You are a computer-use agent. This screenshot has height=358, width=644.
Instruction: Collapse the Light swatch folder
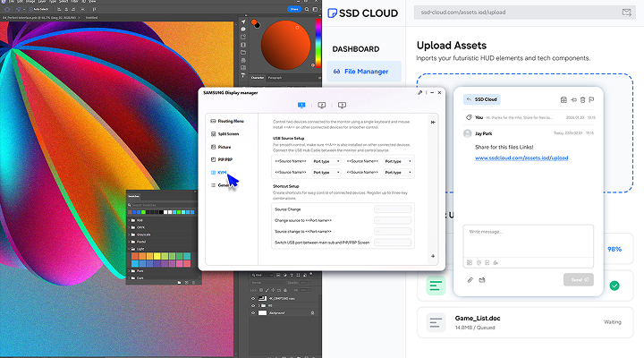click(130, 249)
